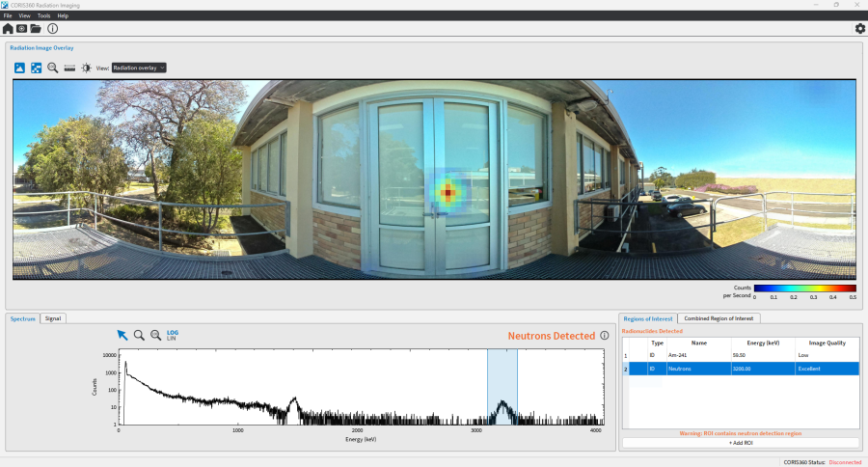Click the Disconnected status text
868x467 pixels.
coord(845,462)
